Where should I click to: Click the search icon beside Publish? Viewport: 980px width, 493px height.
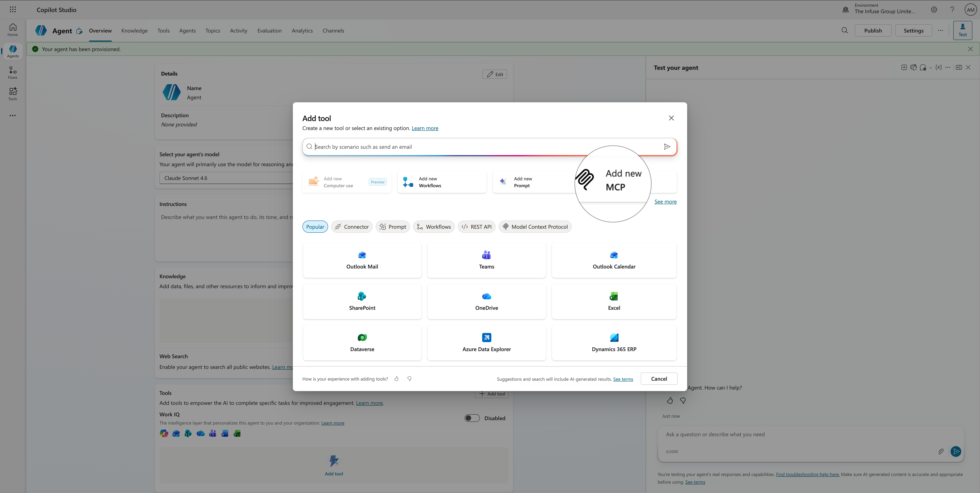pyautogui.click(x=844, y=30)
